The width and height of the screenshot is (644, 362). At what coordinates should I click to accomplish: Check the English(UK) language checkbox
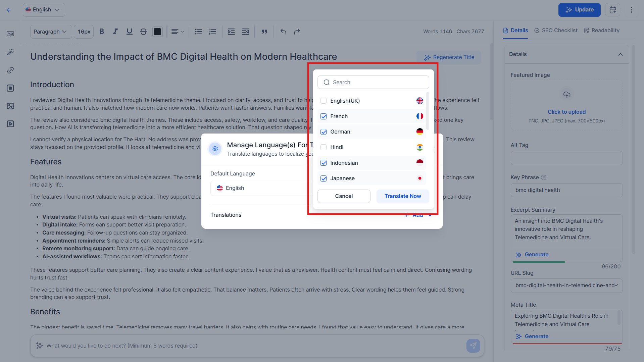324,101
